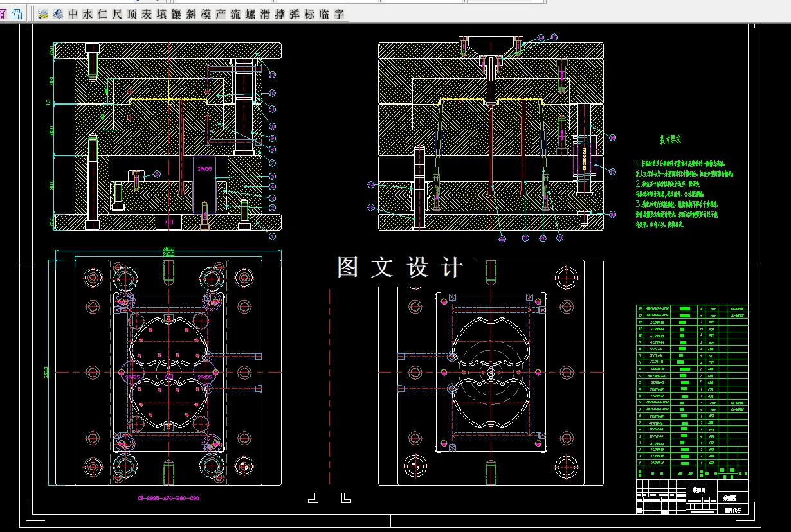This screenshot has height=532, width=791.
Task: Select the 表 toolbar tool
Action: click(x=147, y=13)
